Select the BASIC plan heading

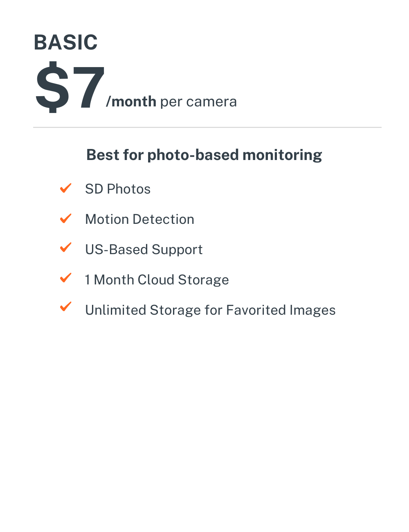pyautogui.click(x=65, y=43)
